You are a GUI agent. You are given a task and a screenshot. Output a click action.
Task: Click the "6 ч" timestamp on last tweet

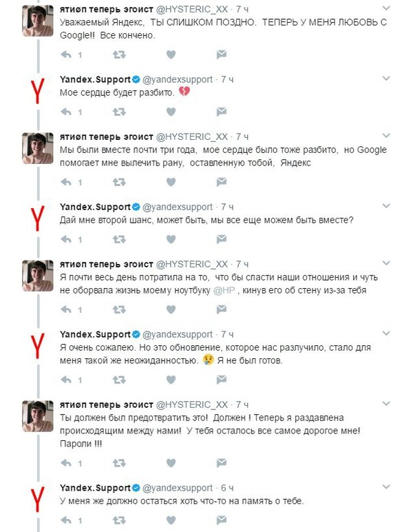click(227, 487)
